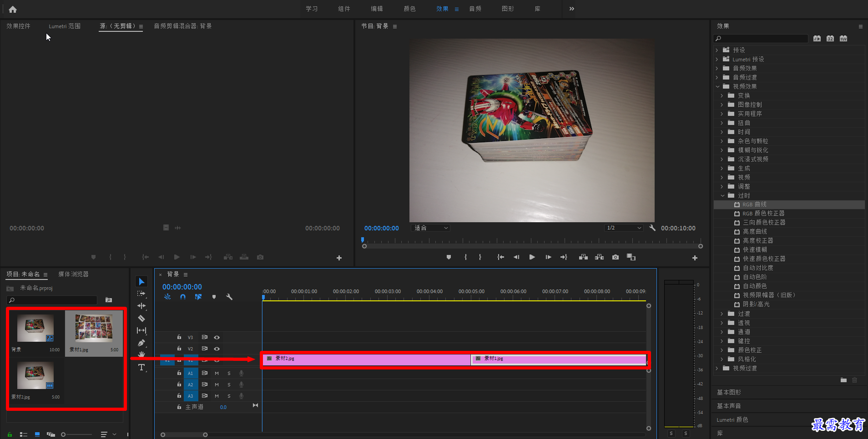
Task: Collapse the 过时 folder
Action: [x=722, y=195]
